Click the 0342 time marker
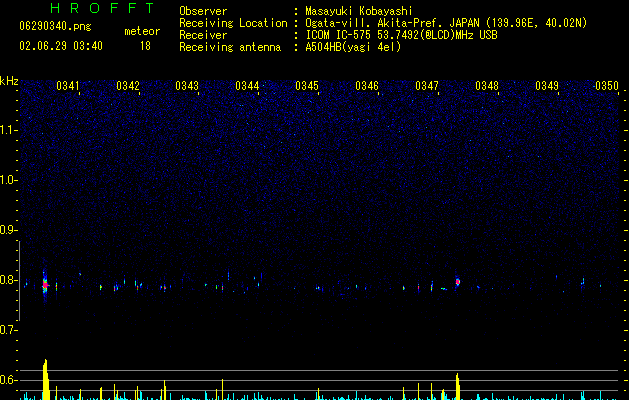This screenshot has width=629, height=400. (x=128, y=86)
